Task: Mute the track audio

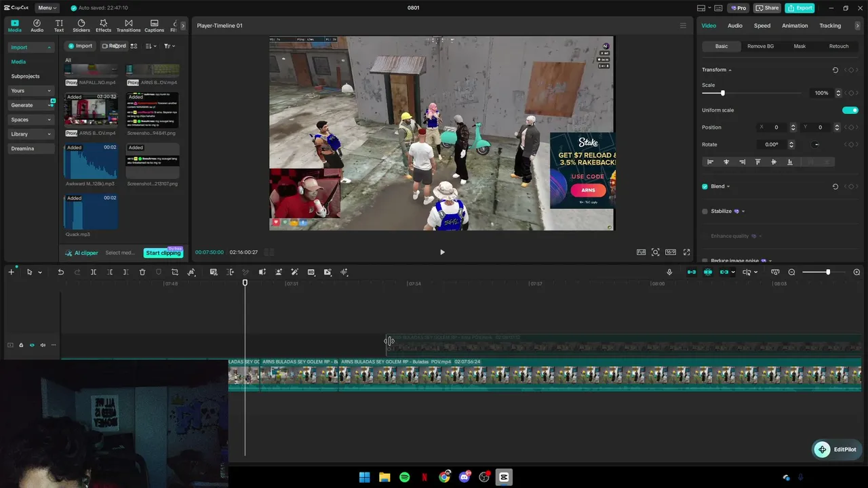Action: coord(43,345)
